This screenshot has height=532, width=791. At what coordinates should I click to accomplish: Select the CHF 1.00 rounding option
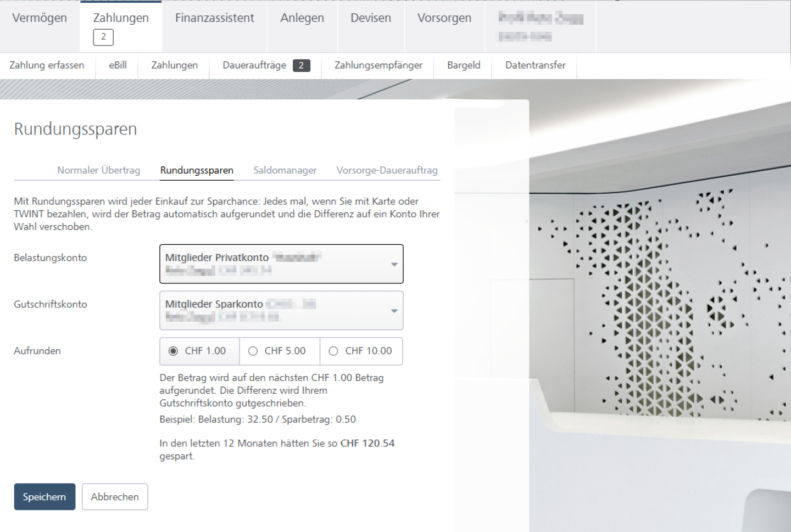pos(174,351)
